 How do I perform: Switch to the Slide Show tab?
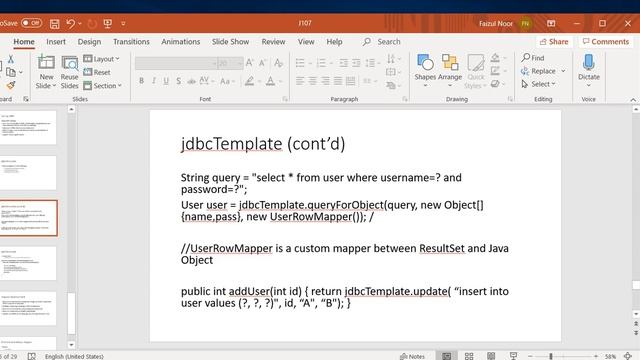(230, 42)
